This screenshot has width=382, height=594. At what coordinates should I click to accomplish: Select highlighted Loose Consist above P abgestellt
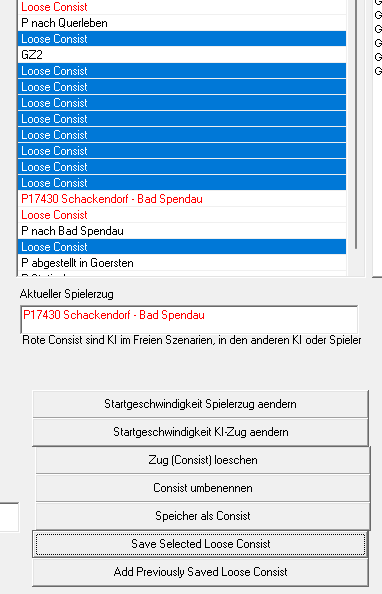click(x=182, y=247)
